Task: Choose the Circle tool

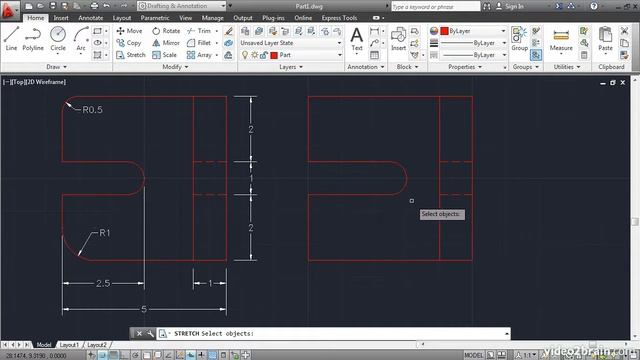Action: 58,39
